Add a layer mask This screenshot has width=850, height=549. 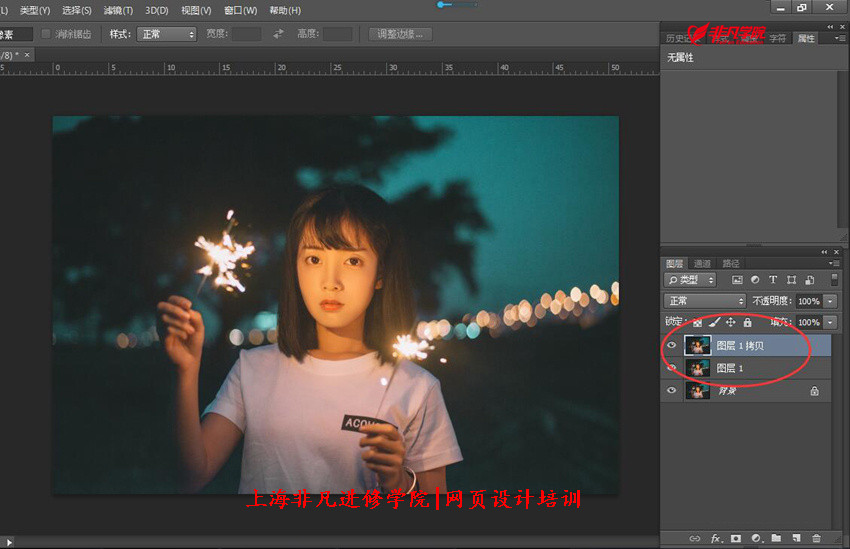[736, 538]
